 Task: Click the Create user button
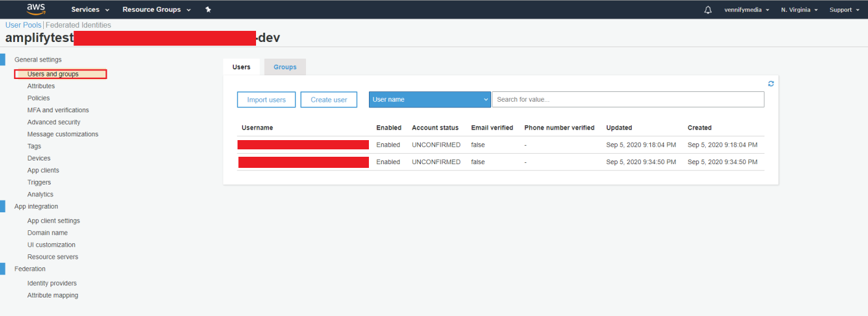pyautogui.click(x=329, y=99)
